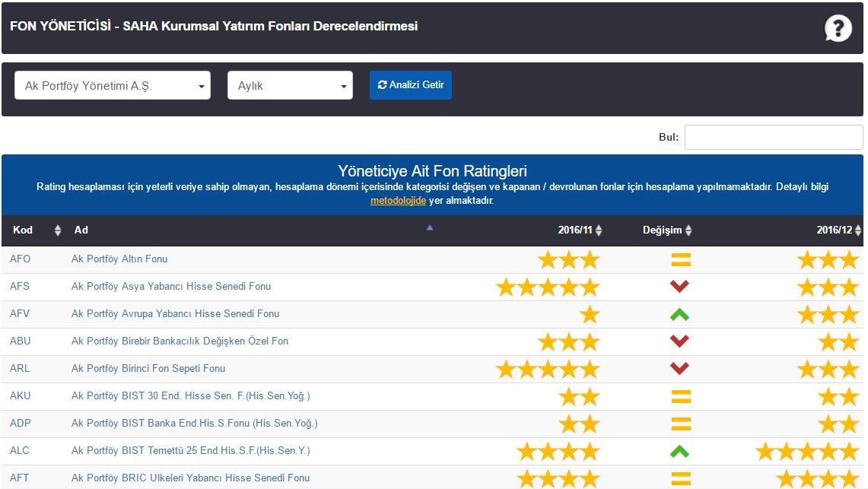Click the ALC fund code
The image size is (868, 489).
19,450
